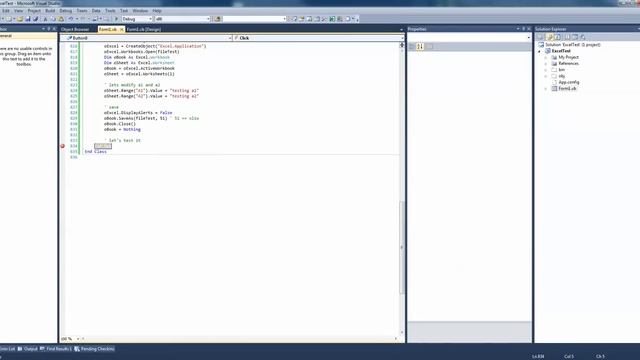Open the Output tab at bottom
Viewport: 640px width, 360px height.
tap(27, 349)
